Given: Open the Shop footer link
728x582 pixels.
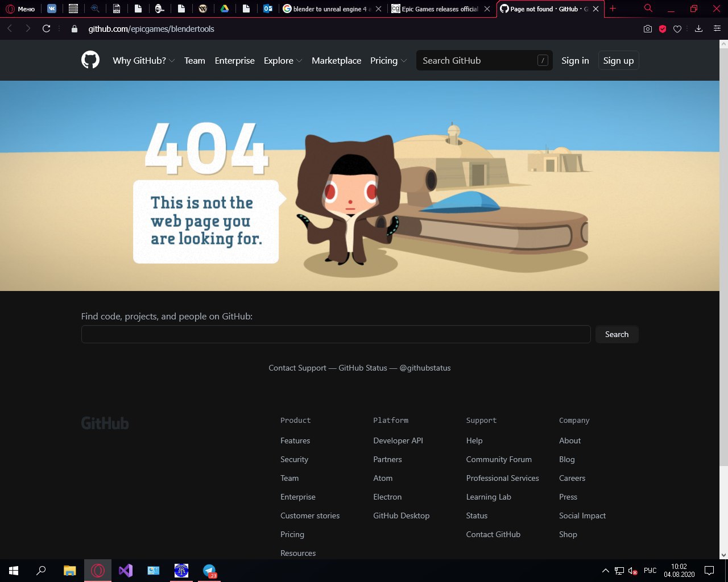Looking at the screenshot, I should pyautogui.click(x=568, y=534).
